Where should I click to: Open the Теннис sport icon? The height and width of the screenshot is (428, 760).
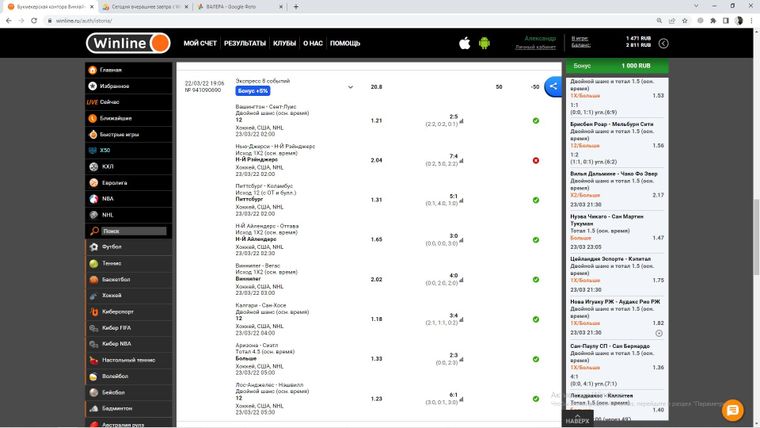click(94, 263)
